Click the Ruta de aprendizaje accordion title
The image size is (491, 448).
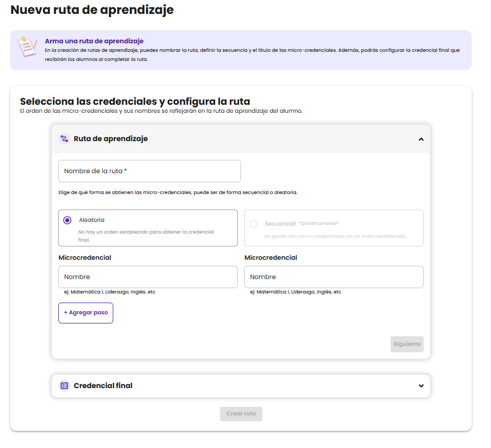coord(111,139)
